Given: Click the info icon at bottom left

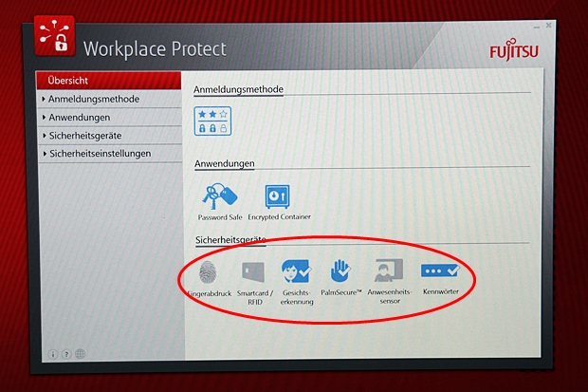Looking at the screenshot, I should tap(53, 354).
